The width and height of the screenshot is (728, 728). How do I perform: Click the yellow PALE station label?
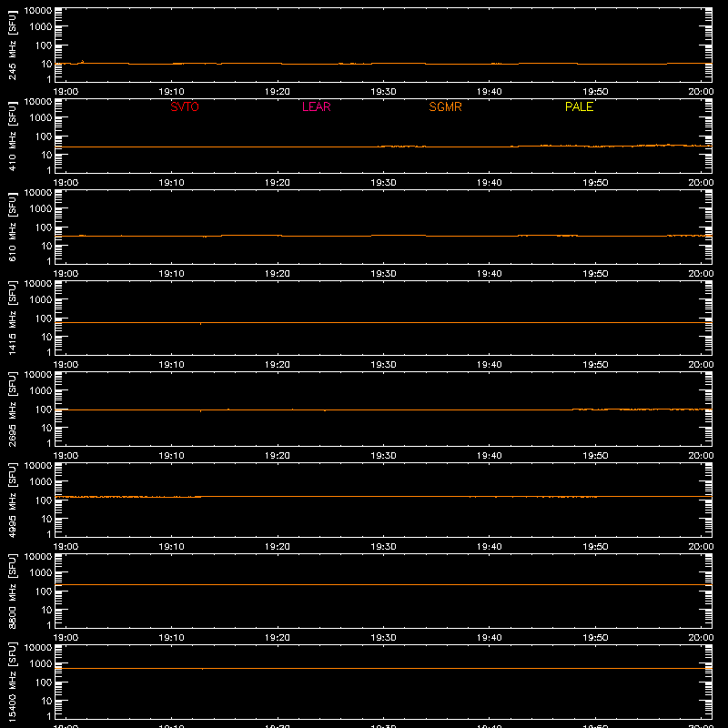pos(579,106)
